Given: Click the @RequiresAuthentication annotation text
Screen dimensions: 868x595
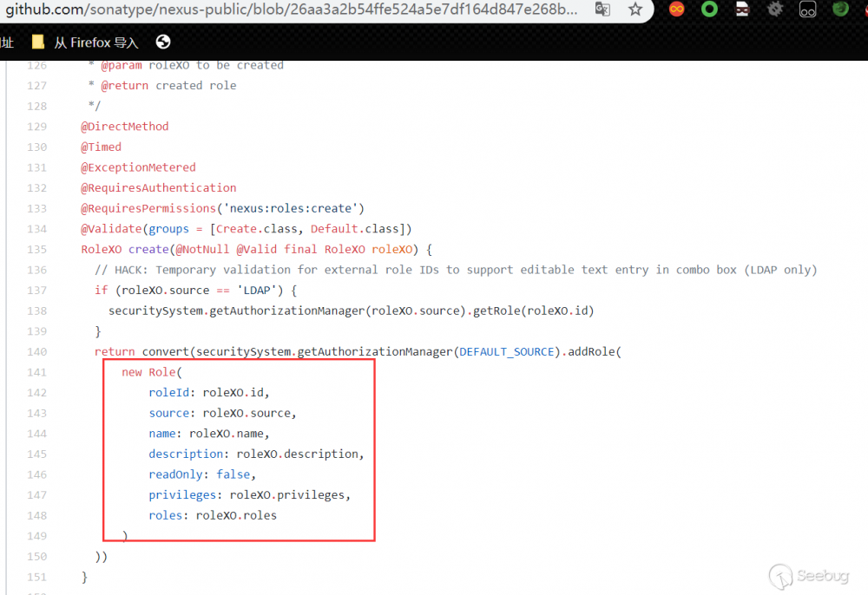Looking at the screenshot, I should (158, 187).
